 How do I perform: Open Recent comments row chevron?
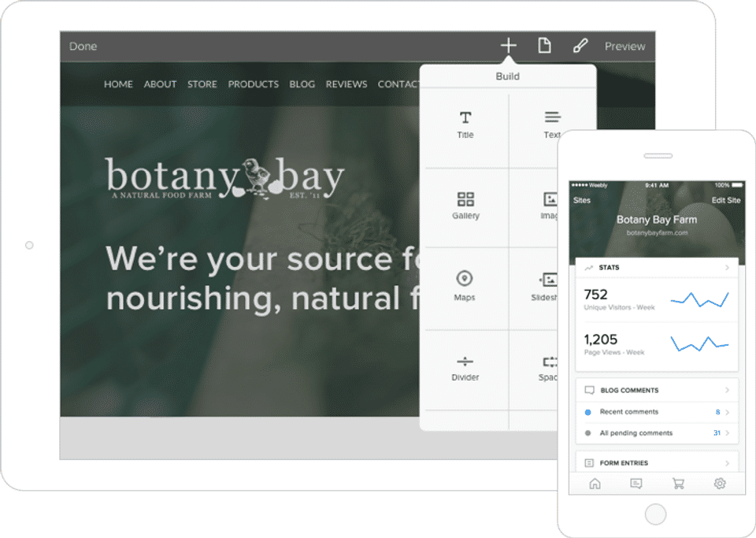pos(727,412)
